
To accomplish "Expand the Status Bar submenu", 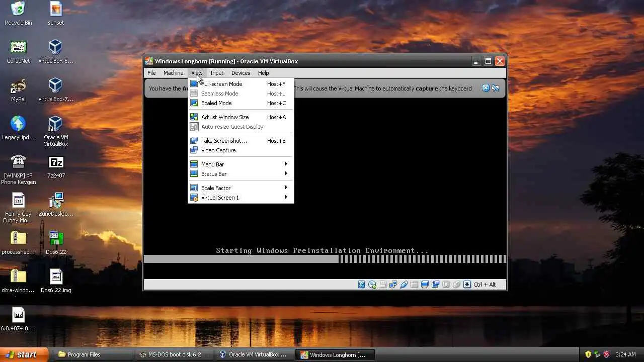I will click(x=240, y=174).
